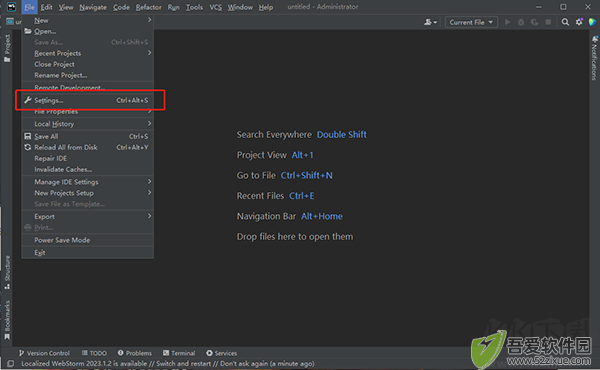Open the Code menu
Screen dimensions: 600x370
(121, 7)
